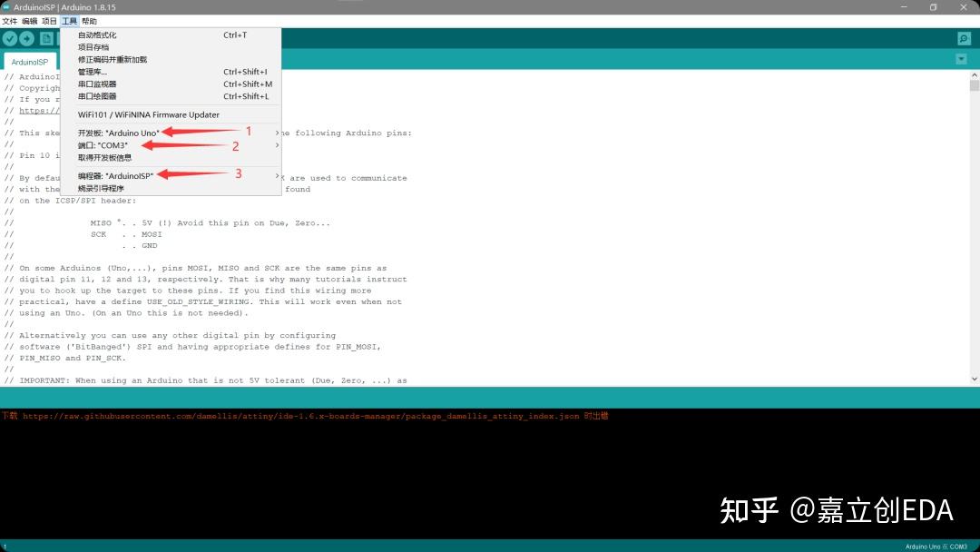The image size is (980, 552).
Task: Open the 文件 menu
Action: [x=12, y=20]
